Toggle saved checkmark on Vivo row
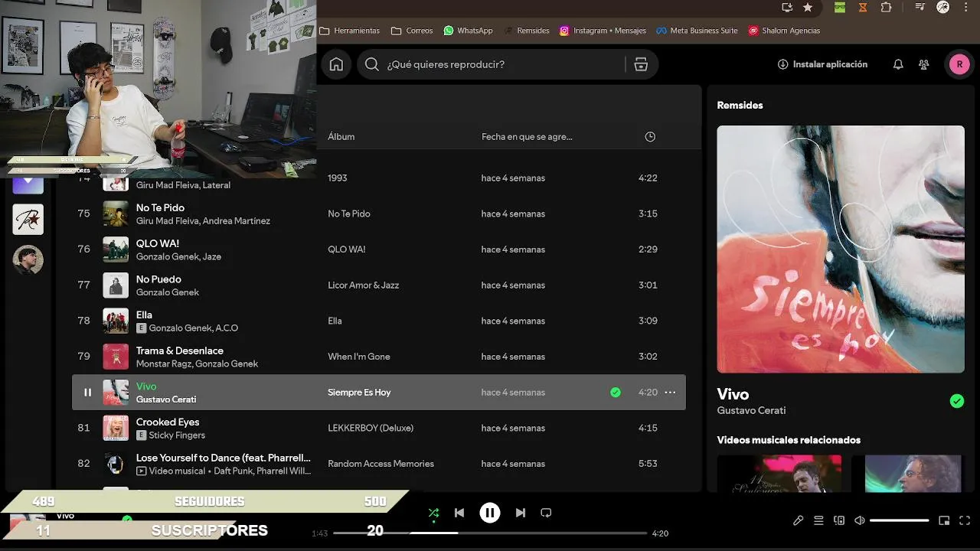Viewport: 980px width, 551px height. click(616, 392)
